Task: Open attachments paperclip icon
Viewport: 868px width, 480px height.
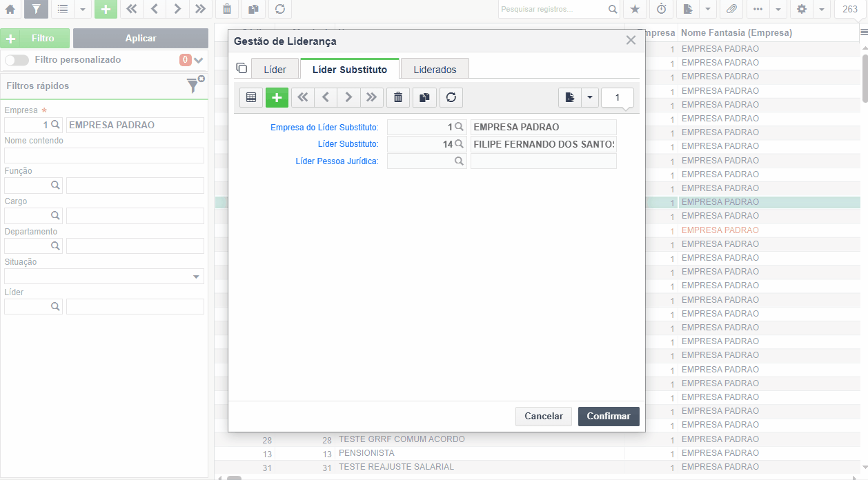Action: tap(731, 9)
